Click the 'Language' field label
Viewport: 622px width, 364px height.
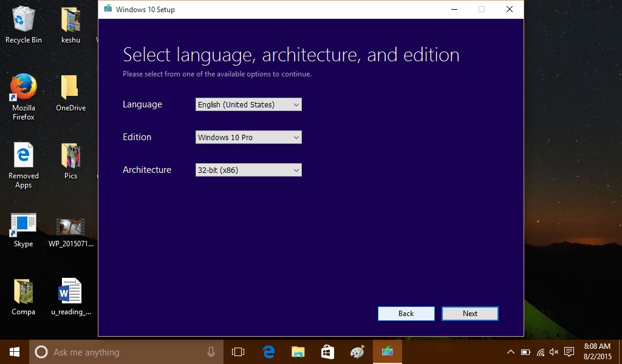(x=142, y=104)
